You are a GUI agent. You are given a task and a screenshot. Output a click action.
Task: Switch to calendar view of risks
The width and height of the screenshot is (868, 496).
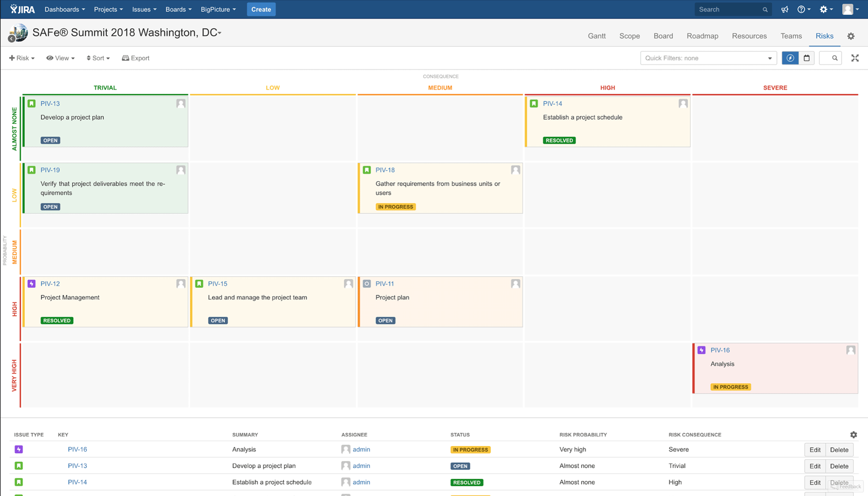(807, 58)
